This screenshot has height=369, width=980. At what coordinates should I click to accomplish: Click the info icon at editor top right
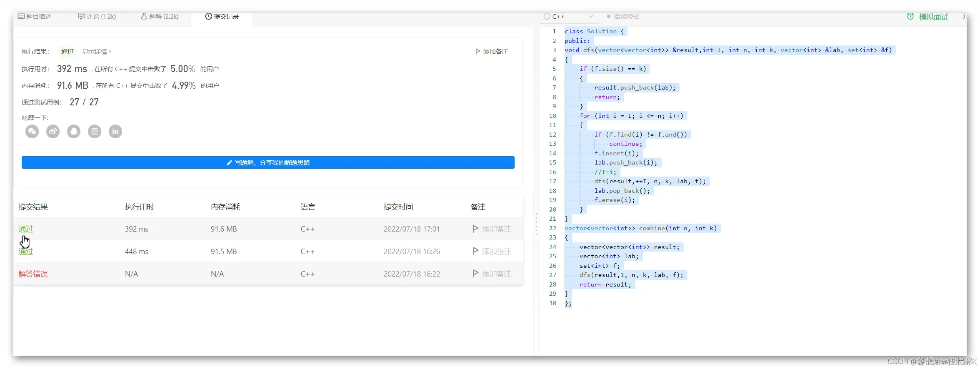(964, 17)
